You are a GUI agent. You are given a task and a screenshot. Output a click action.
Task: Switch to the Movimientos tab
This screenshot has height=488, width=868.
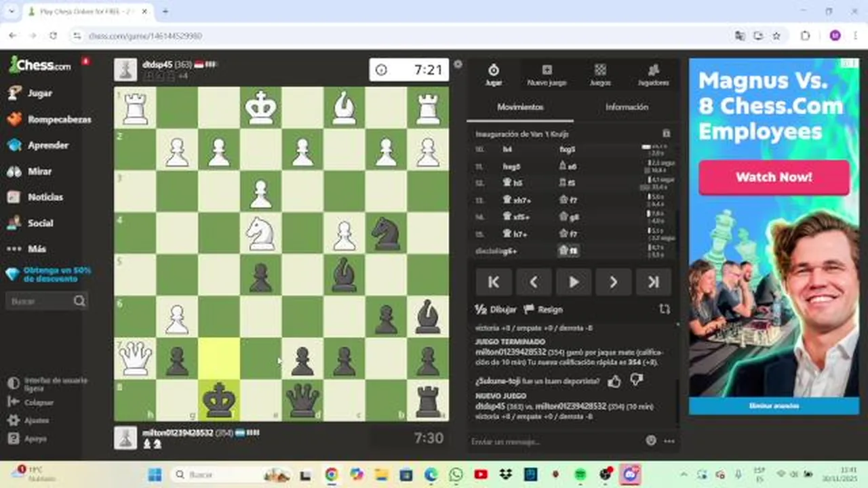[x=520, y=107]
